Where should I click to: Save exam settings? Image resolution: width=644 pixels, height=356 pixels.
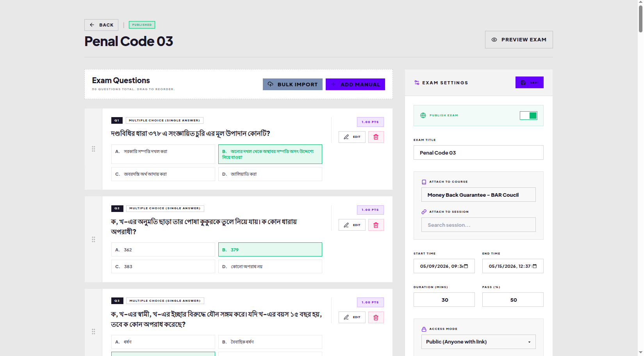tap(529, 82)
